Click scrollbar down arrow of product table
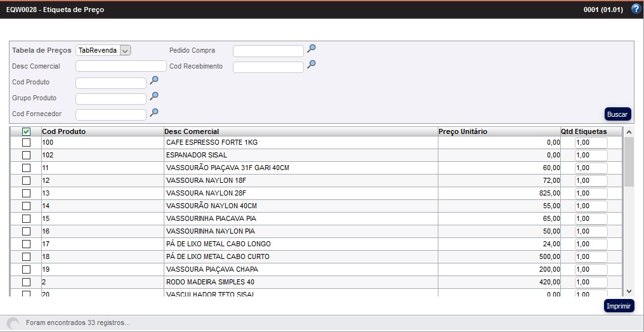The image size is (644, 332). pos(629,291)
